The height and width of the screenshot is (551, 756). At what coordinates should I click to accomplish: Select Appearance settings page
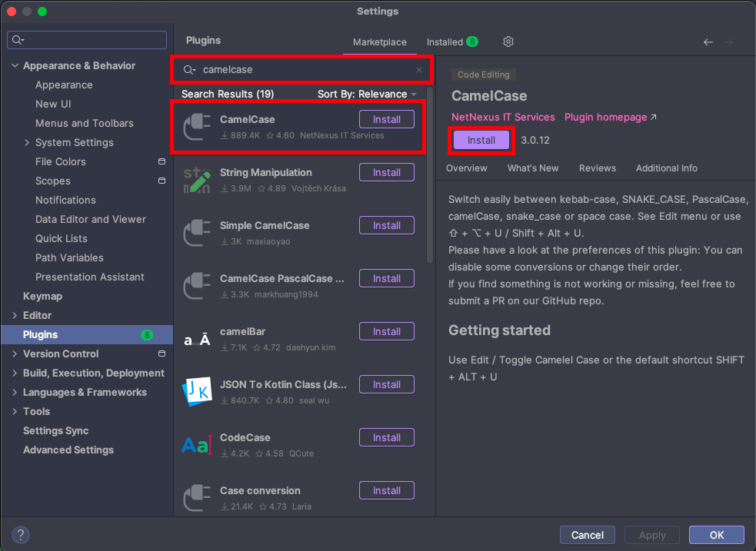point(64,85)
